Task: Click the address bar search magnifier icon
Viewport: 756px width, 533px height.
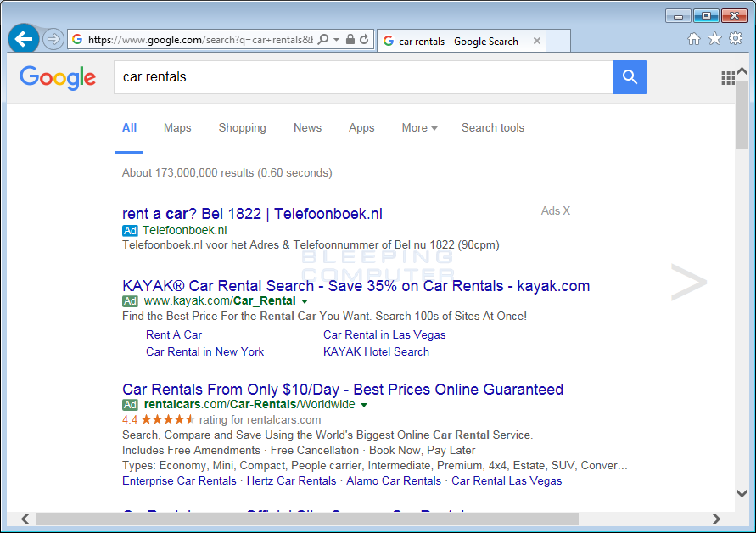Action: [323, 40]
